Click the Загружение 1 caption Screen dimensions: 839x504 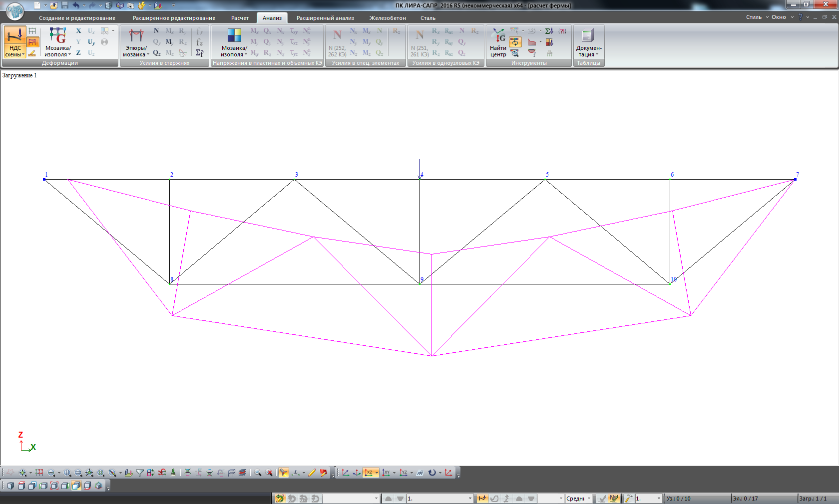19,75
